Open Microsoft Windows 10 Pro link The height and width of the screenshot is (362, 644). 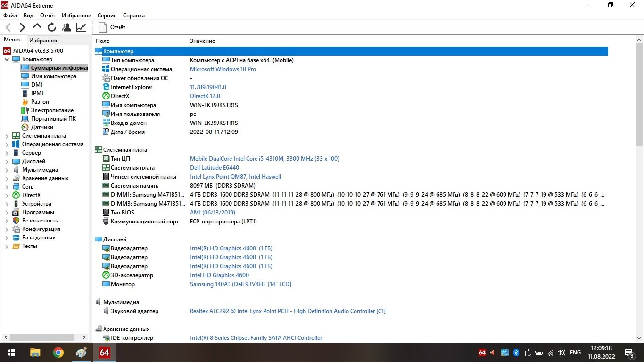tap(223, 69)
